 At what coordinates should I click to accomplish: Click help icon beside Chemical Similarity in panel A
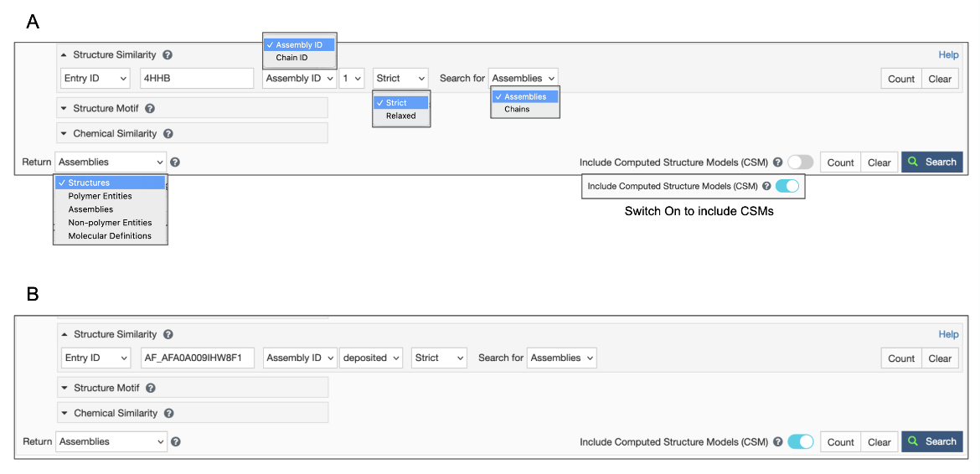(168, 134)
